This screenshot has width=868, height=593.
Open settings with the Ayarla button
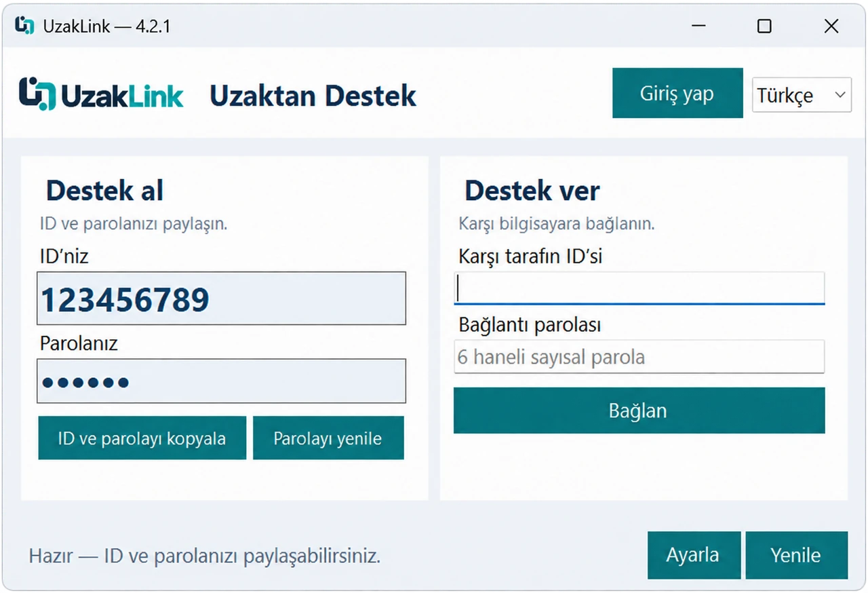click(x=693, y=555)
